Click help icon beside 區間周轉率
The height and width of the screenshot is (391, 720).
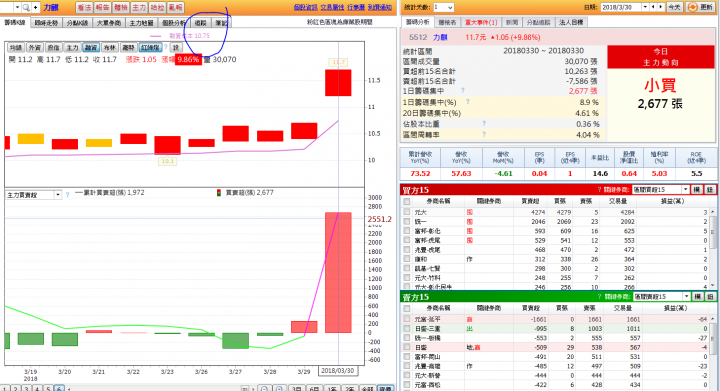[484, 134]
